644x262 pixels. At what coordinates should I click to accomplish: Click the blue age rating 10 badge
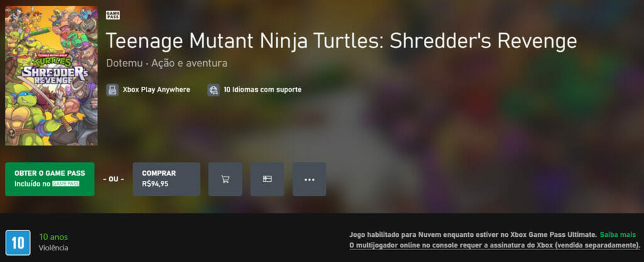click(x=18, y=242)
